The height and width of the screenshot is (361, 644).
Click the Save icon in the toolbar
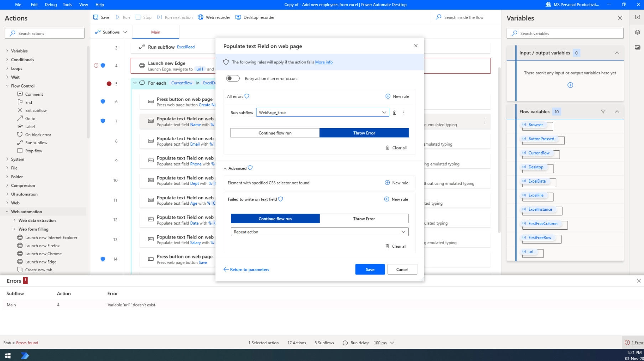[x=95, y=17]
